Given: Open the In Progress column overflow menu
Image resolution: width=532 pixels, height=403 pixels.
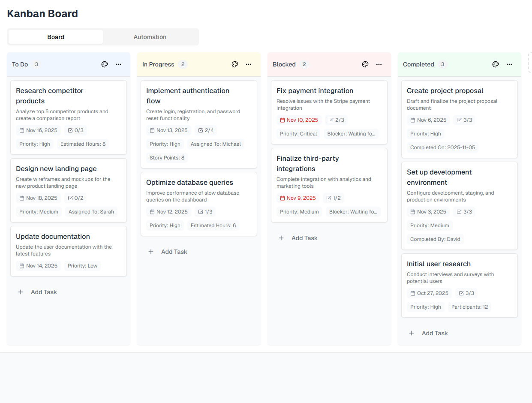Looking at the screenshot, I should pyautogui.click(x=249, y=64).
